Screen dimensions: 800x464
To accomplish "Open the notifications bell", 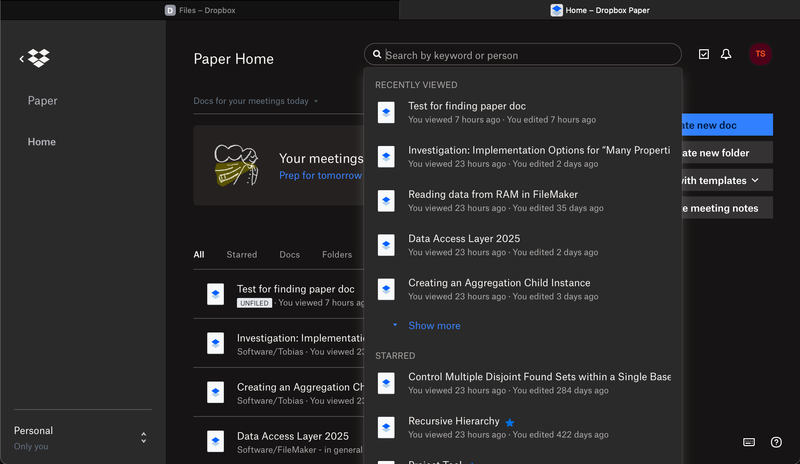I will [x=726, y=54].
